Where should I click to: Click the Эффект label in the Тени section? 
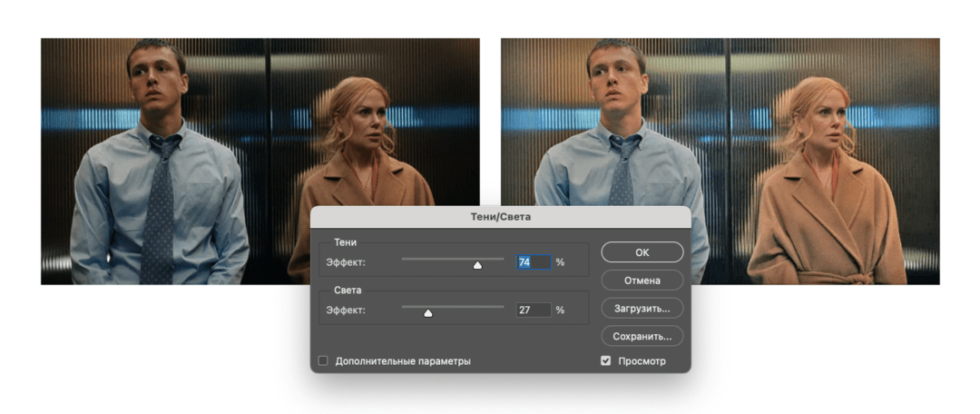[x=345, y=262]
